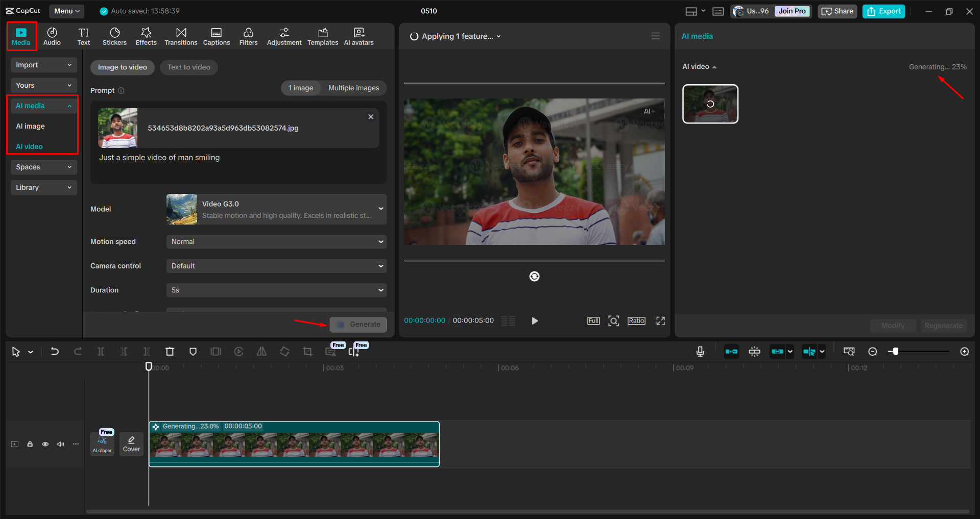Open the Transitions panel

coord(181,36)
